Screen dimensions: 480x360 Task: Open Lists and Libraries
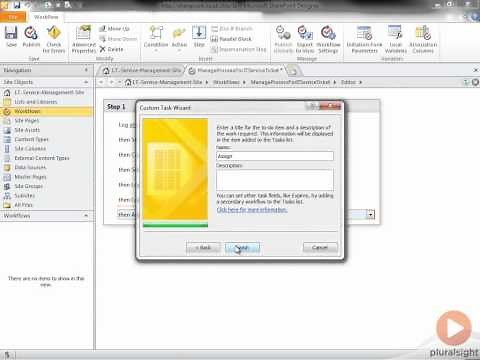tap(47, 102)
